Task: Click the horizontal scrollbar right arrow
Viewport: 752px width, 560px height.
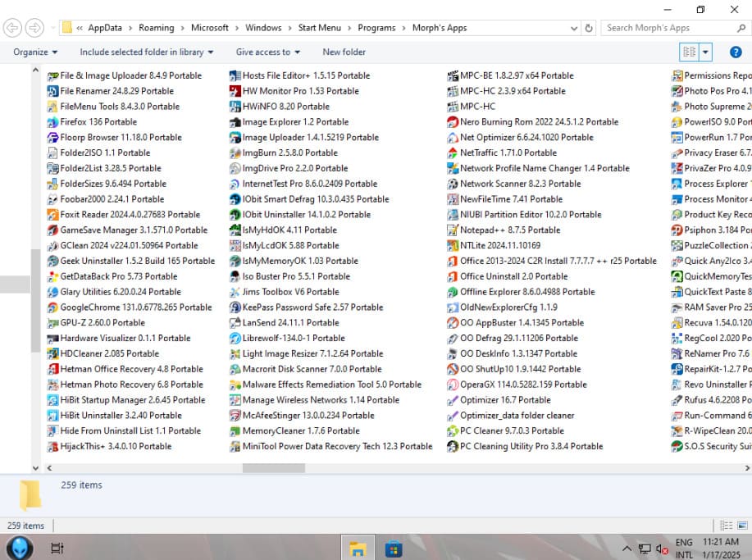Action: pyautogui.click(x=747, y=468)
